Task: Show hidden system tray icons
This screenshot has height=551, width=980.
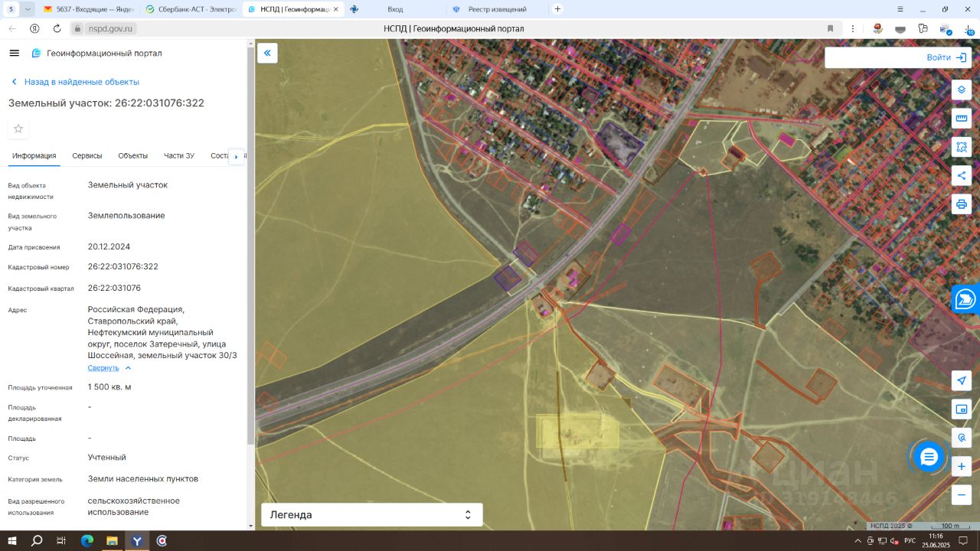Action: click(857, 541)
